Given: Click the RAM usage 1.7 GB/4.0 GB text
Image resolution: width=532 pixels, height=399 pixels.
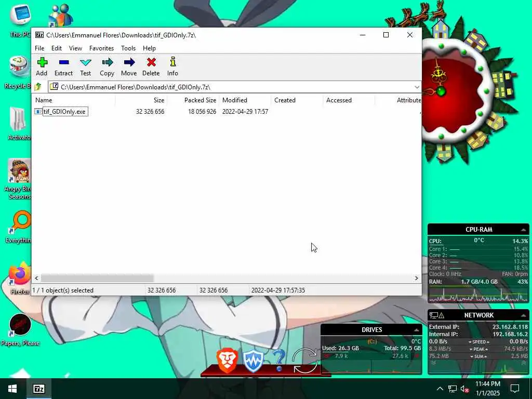Looking at the screenshot, I should coord(479,282).
